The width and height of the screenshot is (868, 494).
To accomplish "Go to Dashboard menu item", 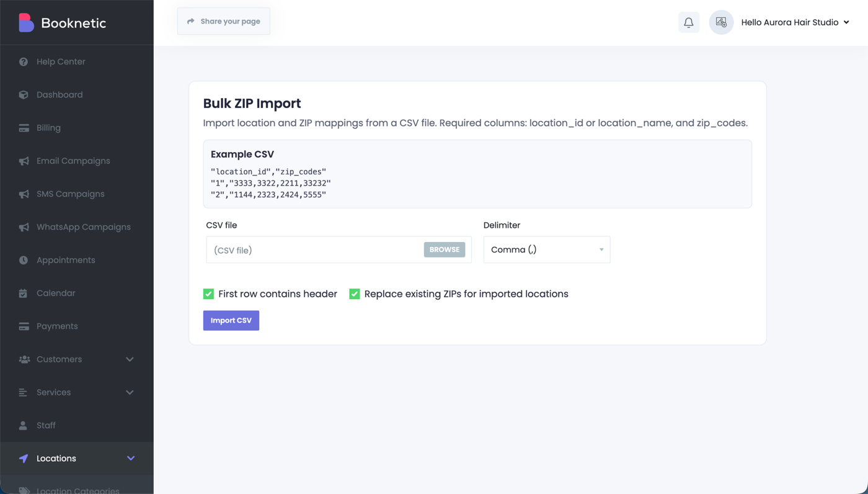I will pyautogui.click(x=77, y=95).
